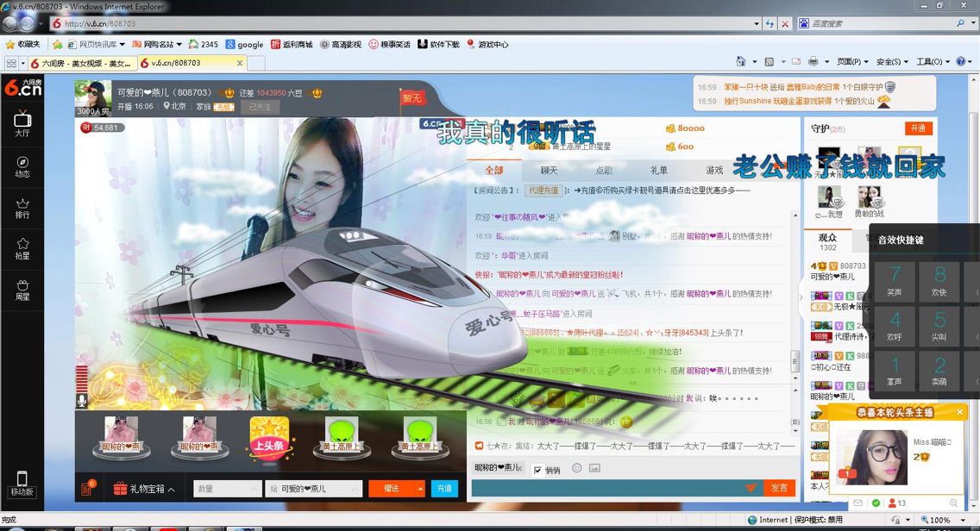Switch to the 六间房 browser tab
The width and height of the screenshot is (980, 531).
pyautogui.click(x=81, y=63)
